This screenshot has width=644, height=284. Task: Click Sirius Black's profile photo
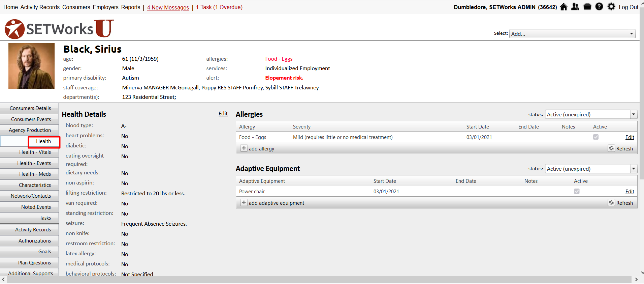pos(31,66)
